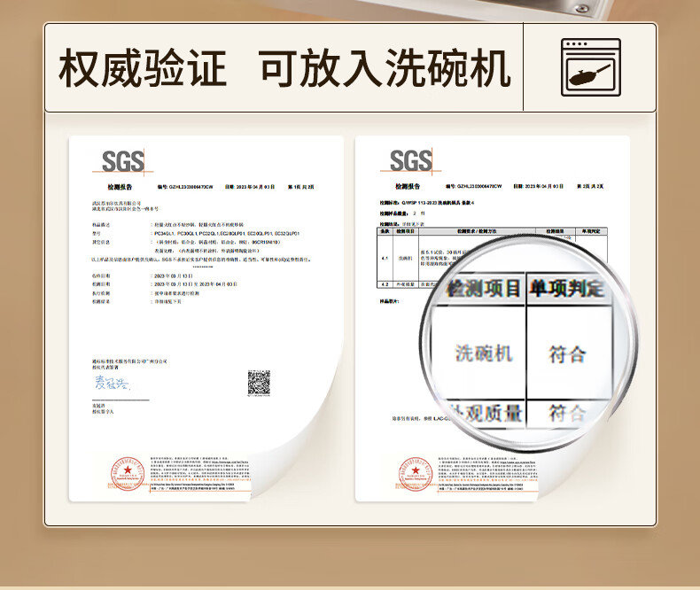Open the 检测报告 title on the left report
700x590 pixels.
120,187
